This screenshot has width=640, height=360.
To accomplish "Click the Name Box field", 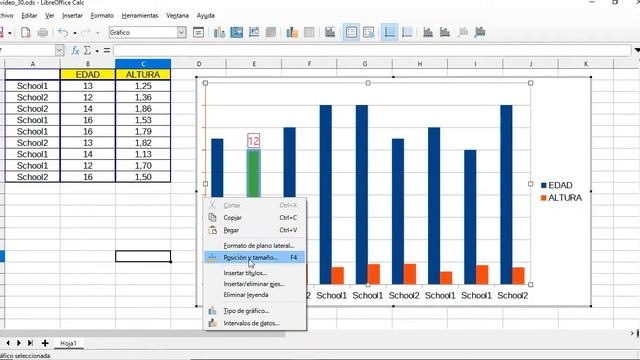I will tap(27, 51).
